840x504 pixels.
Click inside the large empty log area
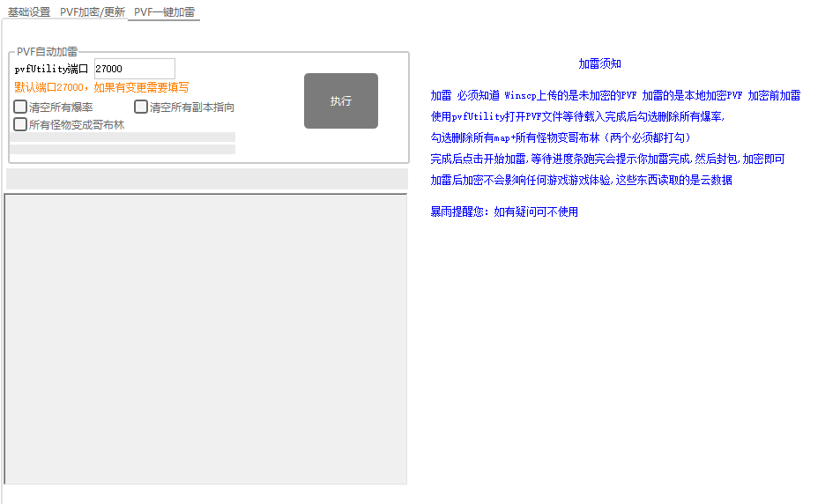click(206, 339)
